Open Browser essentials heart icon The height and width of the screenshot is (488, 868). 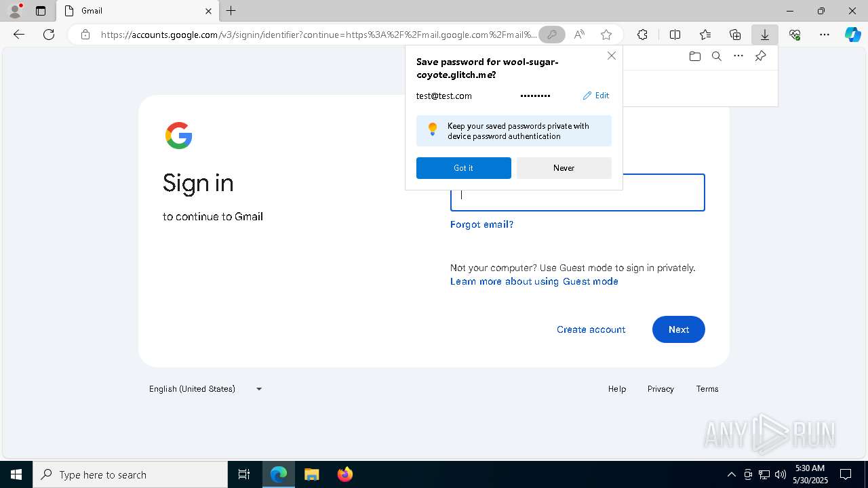pyautogui.click(x=795, y=35)
